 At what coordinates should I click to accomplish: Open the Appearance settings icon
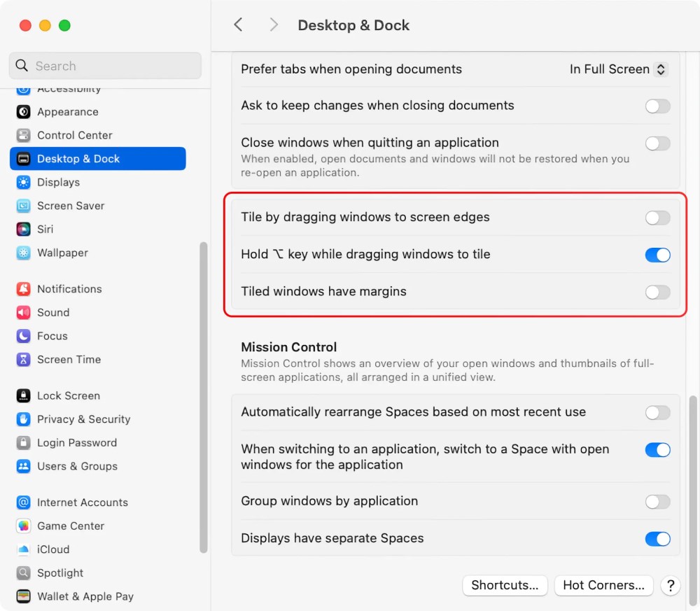point(23,111)
